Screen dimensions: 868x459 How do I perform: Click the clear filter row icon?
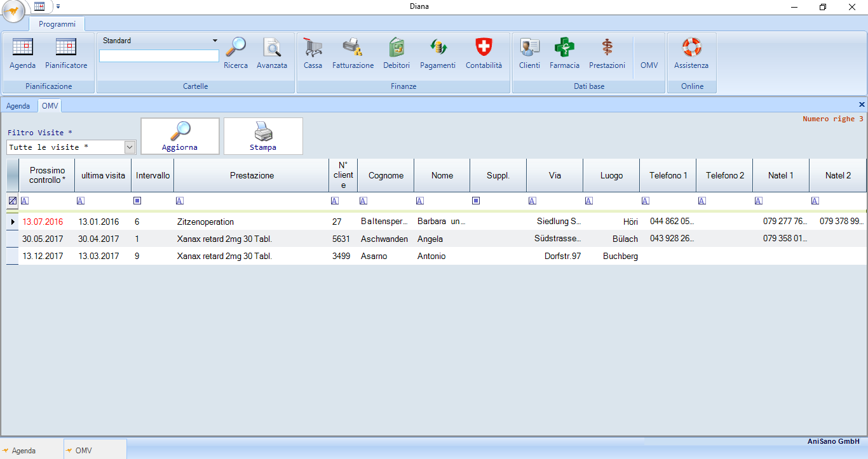point(13,201)
